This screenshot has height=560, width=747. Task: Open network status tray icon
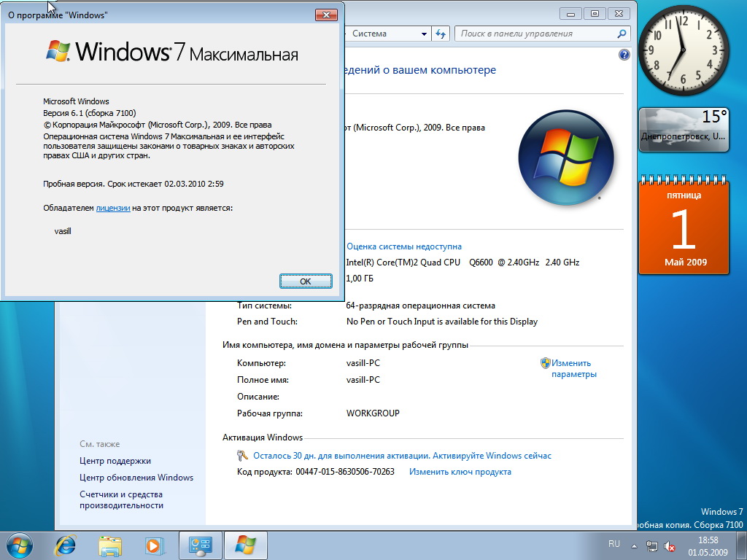[x=651, y=546]
